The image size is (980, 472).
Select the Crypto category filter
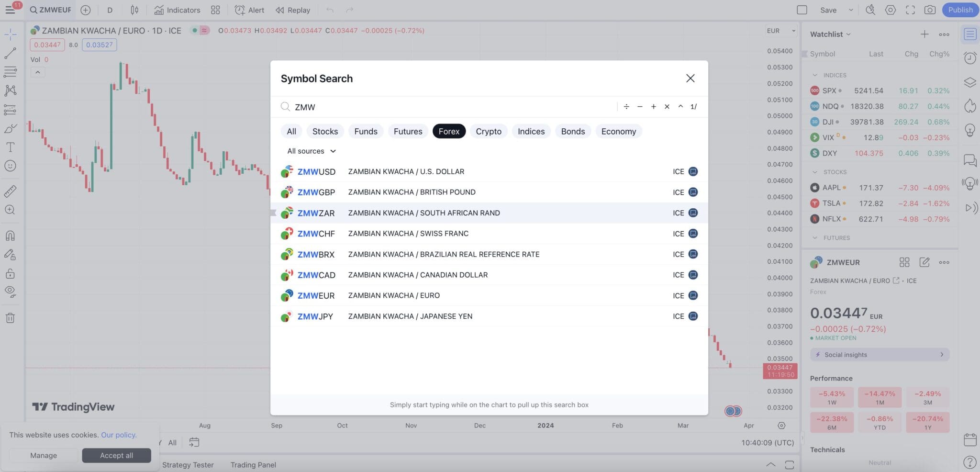click(489, 131)
